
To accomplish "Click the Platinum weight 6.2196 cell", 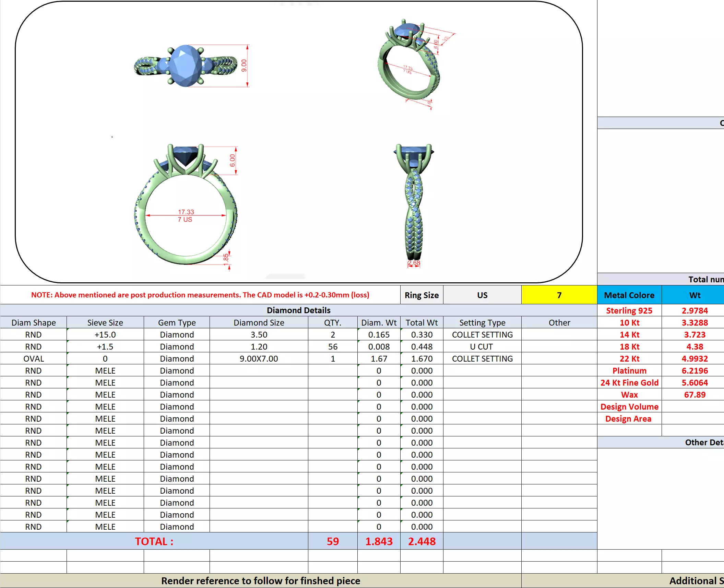I will (x=695, y=371).
